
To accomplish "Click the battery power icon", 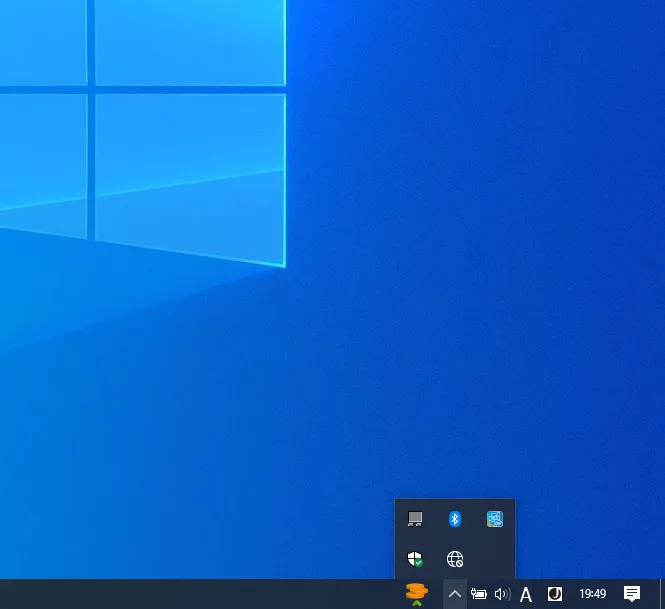I will 479,594.
